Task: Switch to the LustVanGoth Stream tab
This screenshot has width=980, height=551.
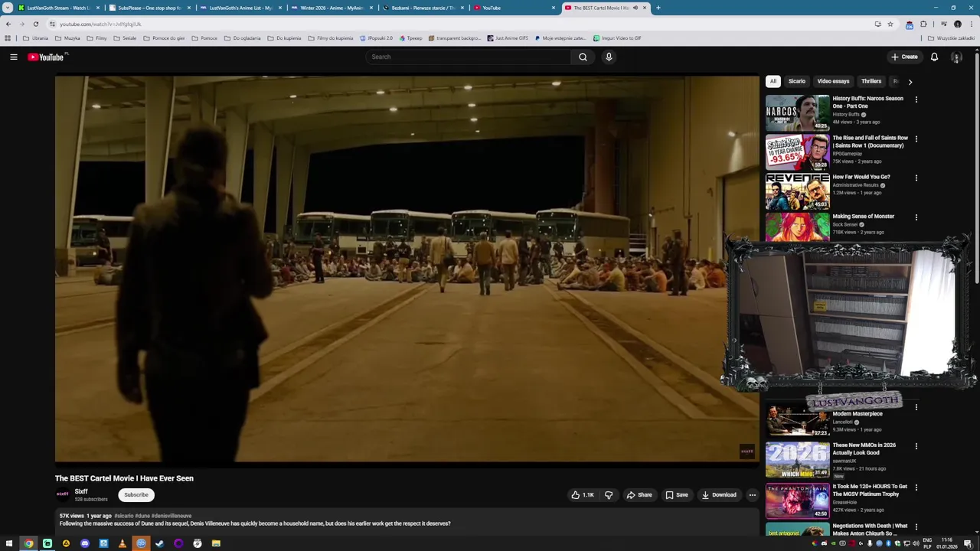Action: pyautogui.click(x=58, y=8)
